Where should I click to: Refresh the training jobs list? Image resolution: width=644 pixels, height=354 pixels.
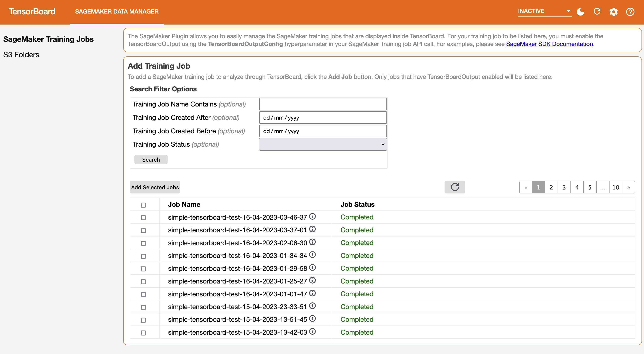point(455,187)
